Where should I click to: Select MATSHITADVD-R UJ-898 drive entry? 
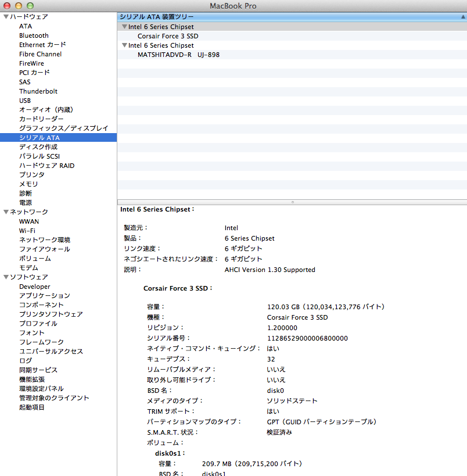[x=178, y=55]
